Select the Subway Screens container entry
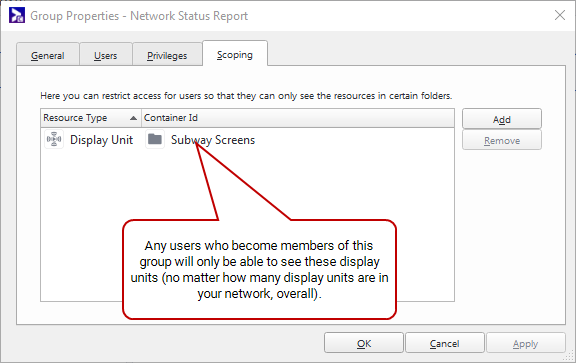 click(x=213, y=140)
